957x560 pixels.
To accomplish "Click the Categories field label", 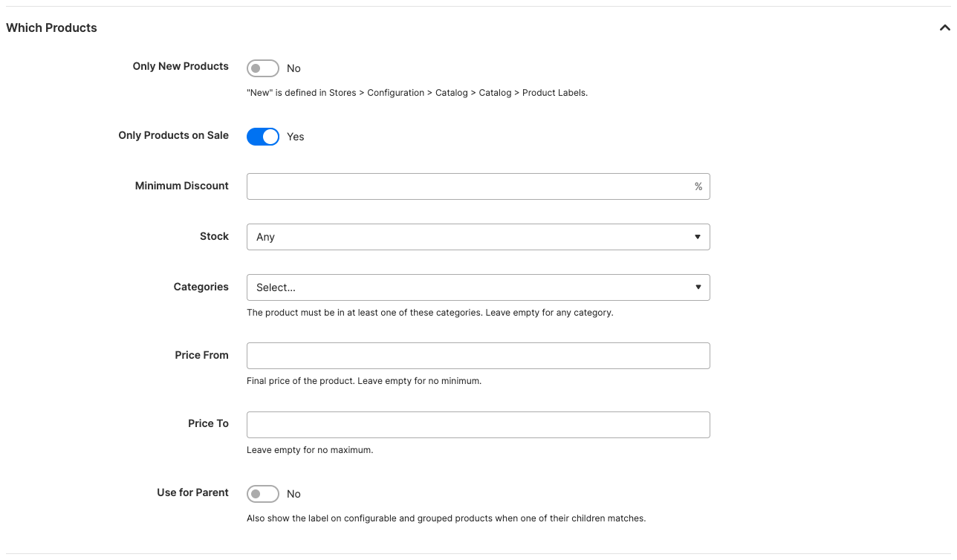I will point(201,287).
